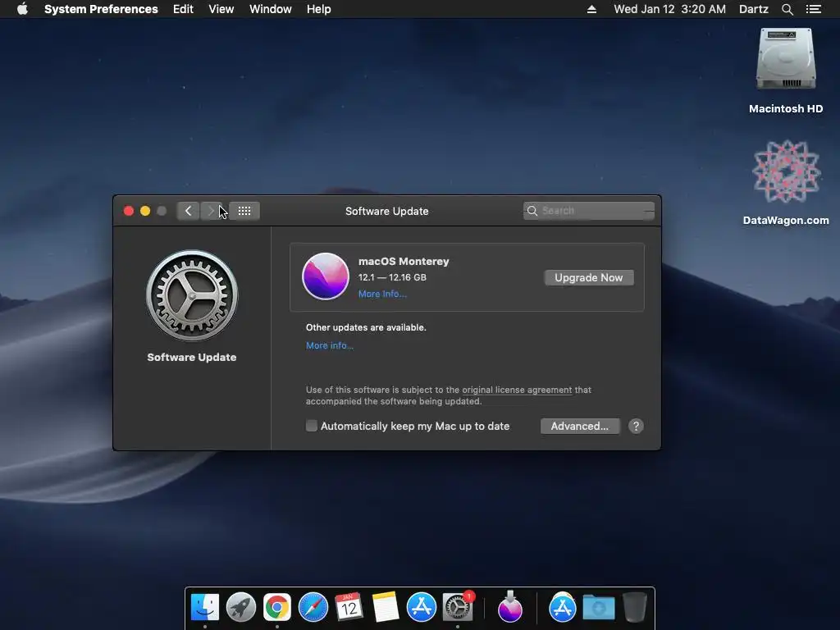This screenshot has height=630, width=840.
Task: Open the Applications folder in Dock
Action: (x=563, y=607)
